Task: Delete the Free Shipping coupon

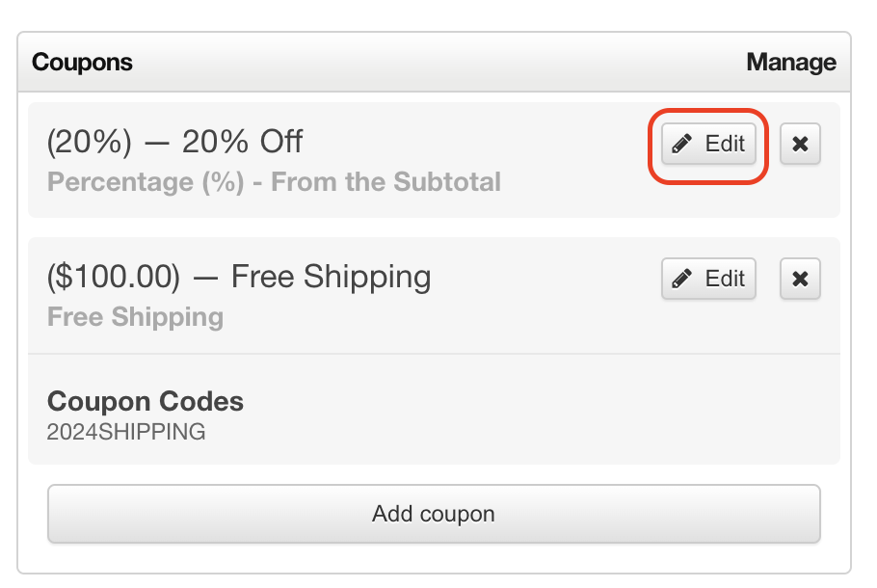Action: click(x=800, y=279)
